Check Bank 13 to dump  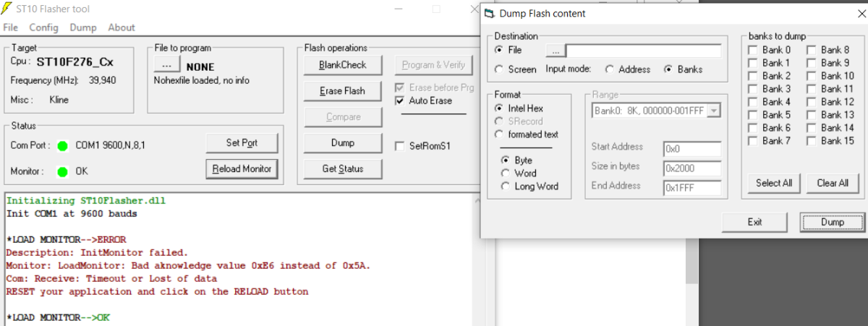pos(812,115)
